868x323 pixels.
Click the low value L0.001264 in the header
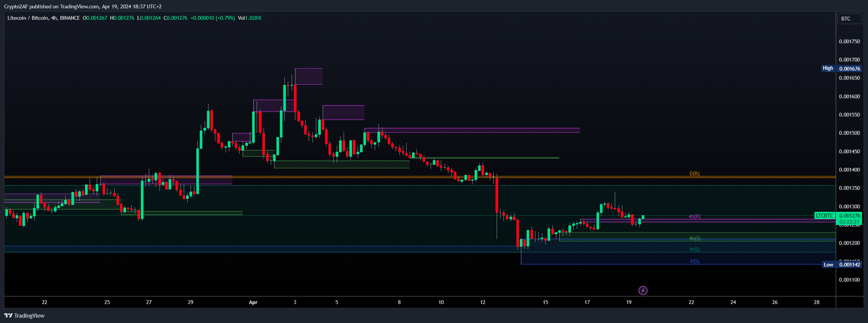click(x=149, y=18)
